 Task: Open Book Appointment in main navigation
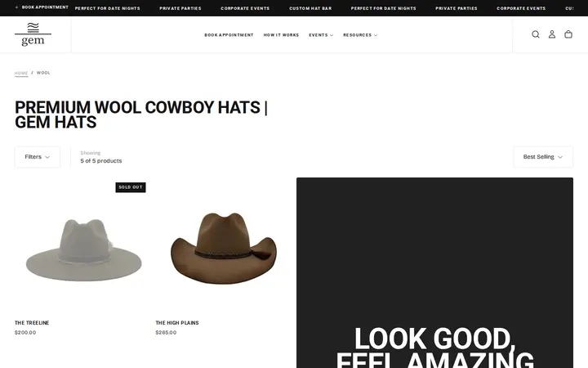point(229,35)
